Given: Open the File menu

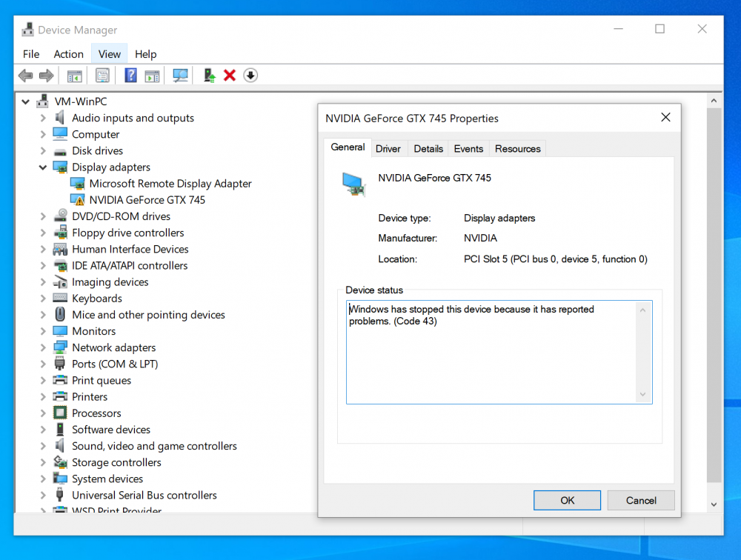Looking at the screenshot, I should [x=31, y=54].
